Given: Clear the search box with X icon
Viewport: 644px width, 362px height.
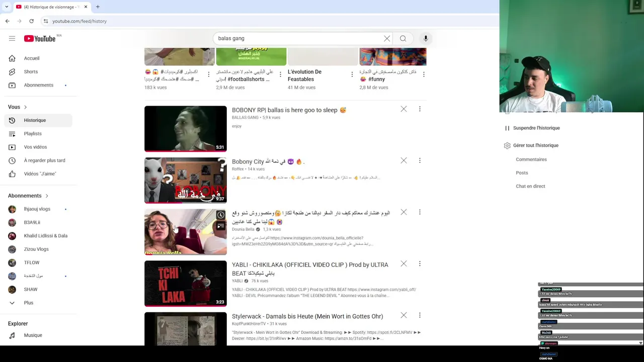Looking at the screenshot, I should pos(387,38).
